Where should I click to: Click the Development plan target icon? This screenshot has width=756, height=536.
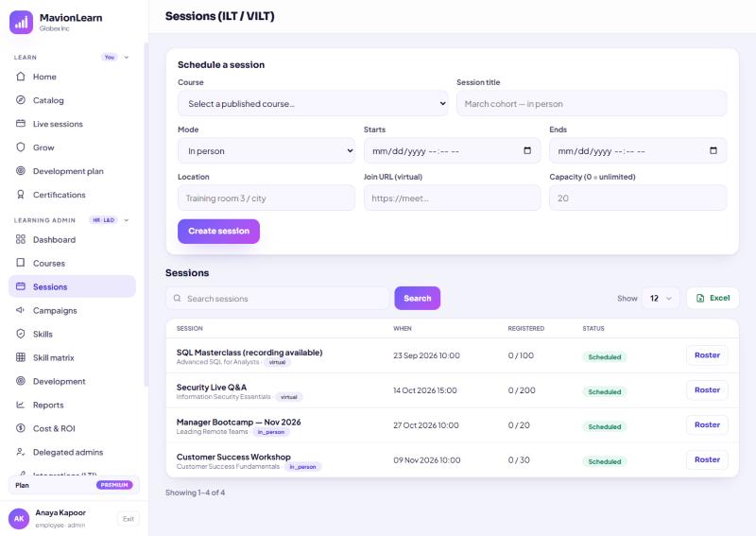pyautogui.click(x=21, y=171)
